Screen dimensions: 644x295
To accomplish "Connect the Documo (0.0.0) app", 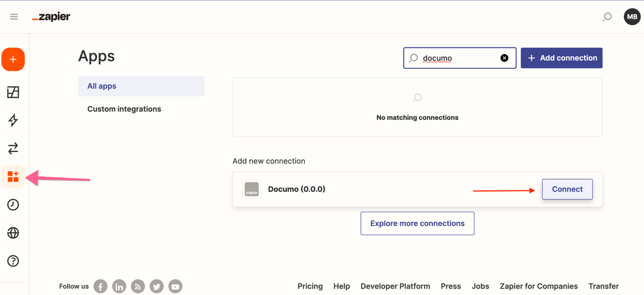I will coord(567,189).
